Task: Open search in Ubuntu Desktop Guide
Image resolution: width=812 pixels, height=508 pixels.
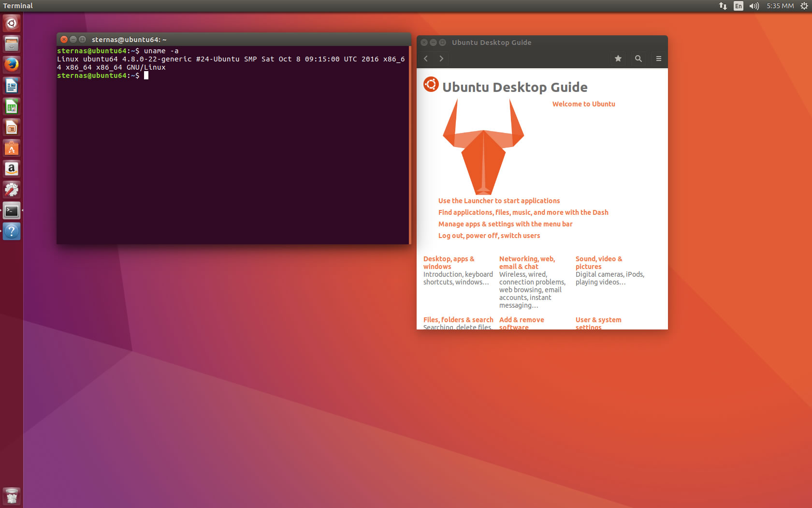Action: coord(638,59)
